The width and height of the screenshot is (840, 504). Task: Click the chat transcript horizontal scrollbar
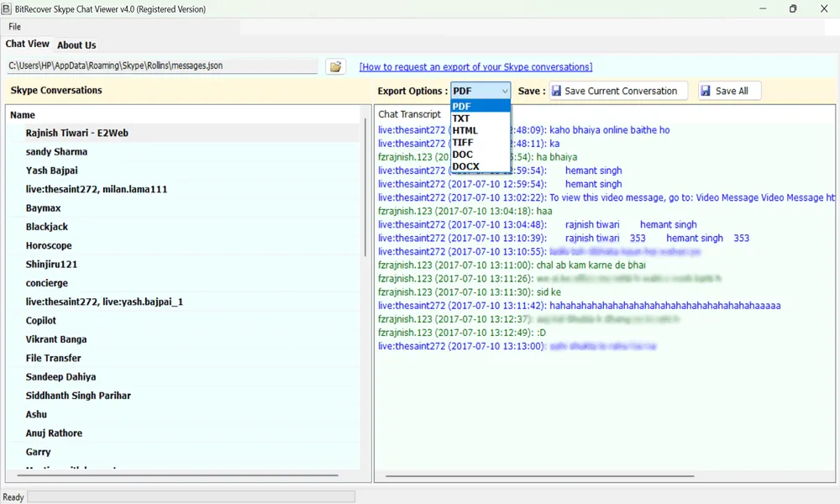point(538,475)
